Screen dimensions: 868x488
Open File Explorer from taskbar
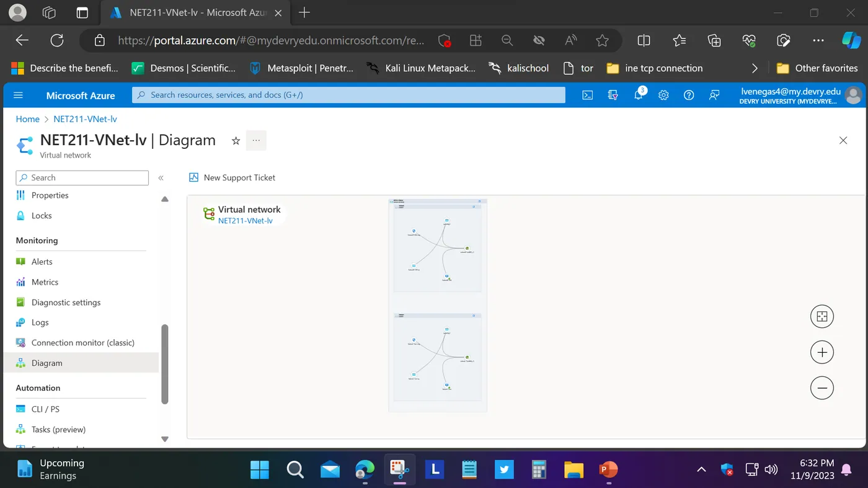(x=573, y=469)
